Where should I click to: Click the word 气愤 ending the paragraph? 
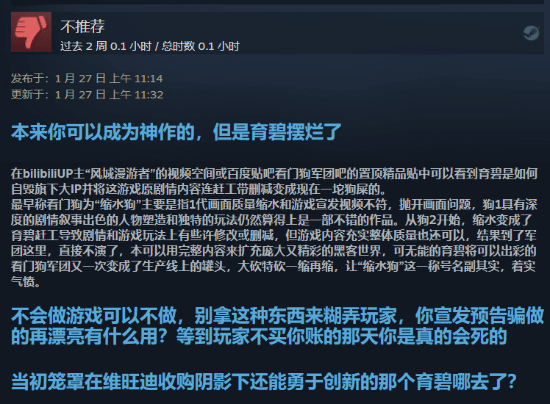point(23,282)
